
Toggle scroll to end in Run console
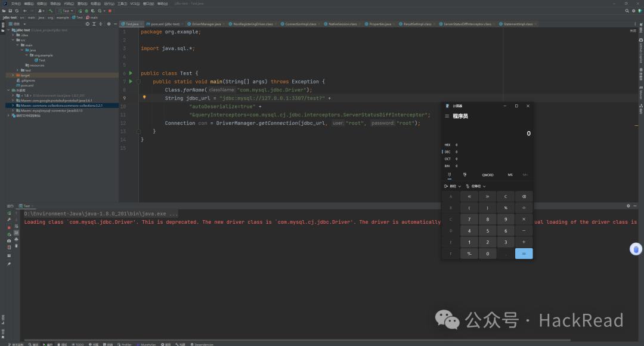click(17, 233)
